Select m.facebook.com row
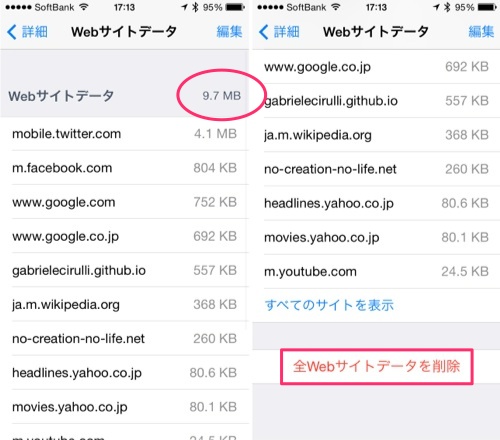This screenshot has height=440, width=500. (x=124, y=168)
